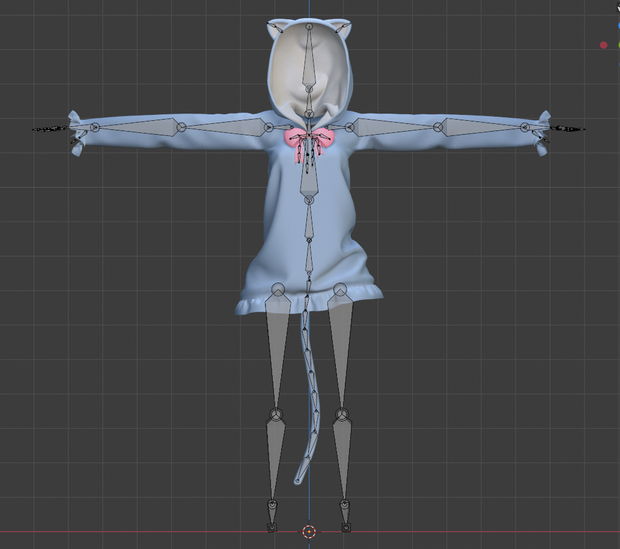Select the head bone inside the hood

point(309,58)
